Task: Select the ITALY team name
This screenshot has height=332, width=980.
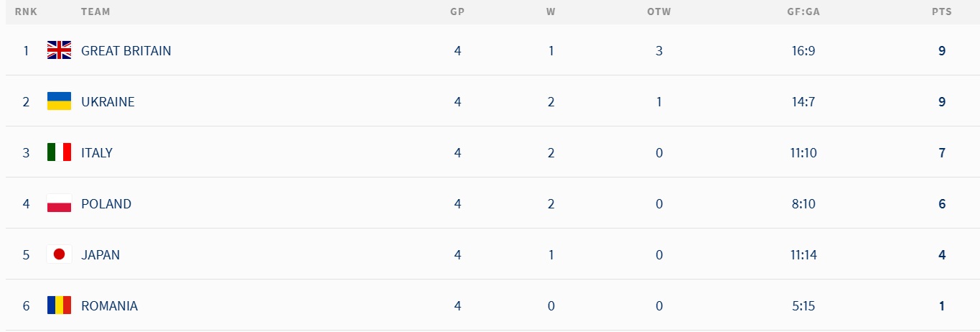Action: 97,153
